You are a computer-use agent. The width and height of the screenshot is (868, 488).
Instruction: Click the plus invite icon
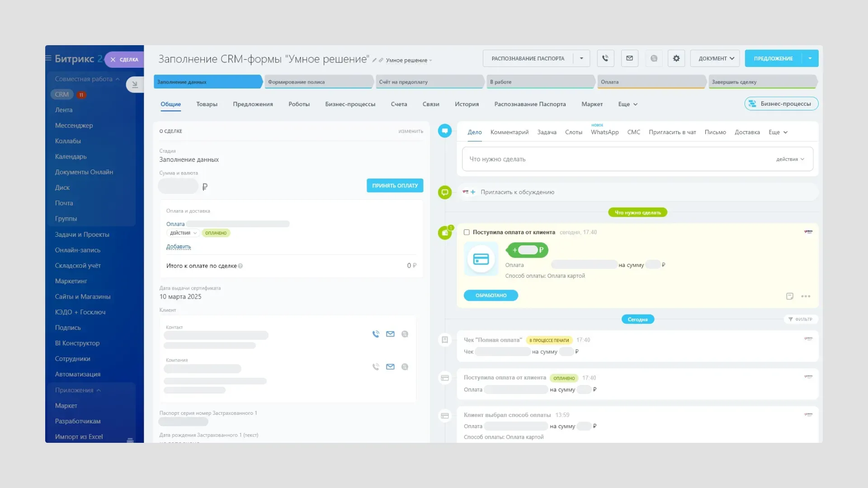click(473, 192)
